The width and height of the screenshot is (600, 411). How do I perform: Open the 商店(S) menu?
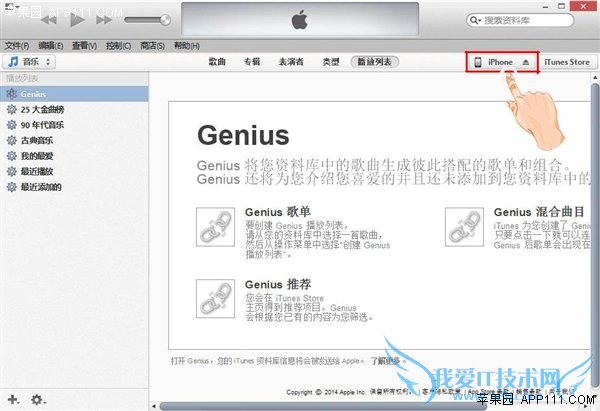click(x=153, y=46)
